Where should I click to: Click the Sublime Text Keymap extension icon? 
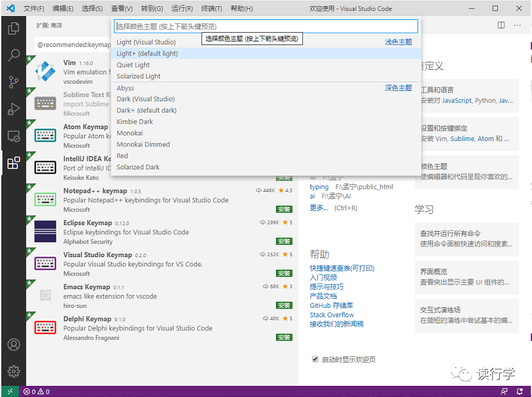[45, 103]
